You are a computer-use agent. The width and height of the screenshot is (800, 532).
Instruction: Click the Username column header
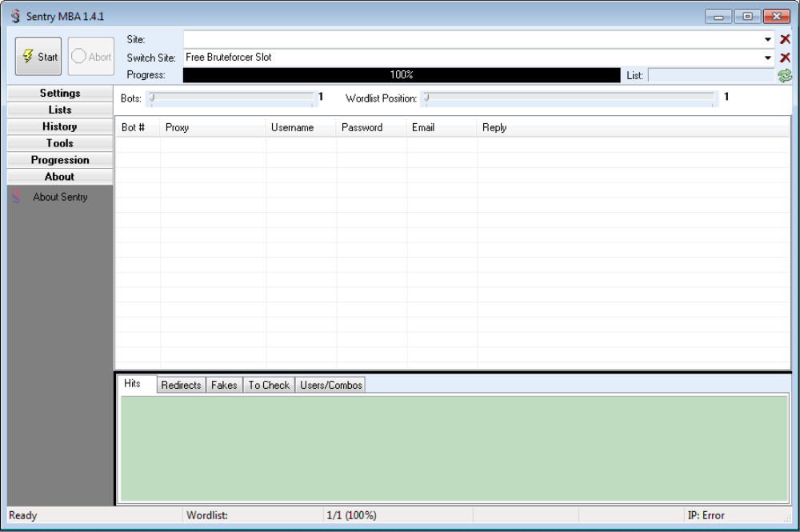point(292,127)
